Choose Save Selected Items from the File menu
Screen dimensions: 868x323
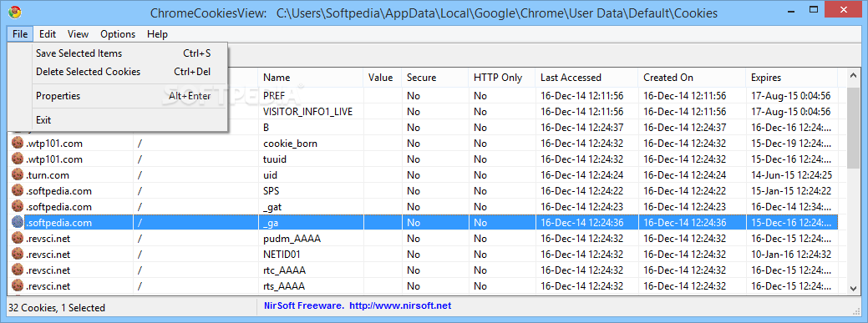coord(118,53)
